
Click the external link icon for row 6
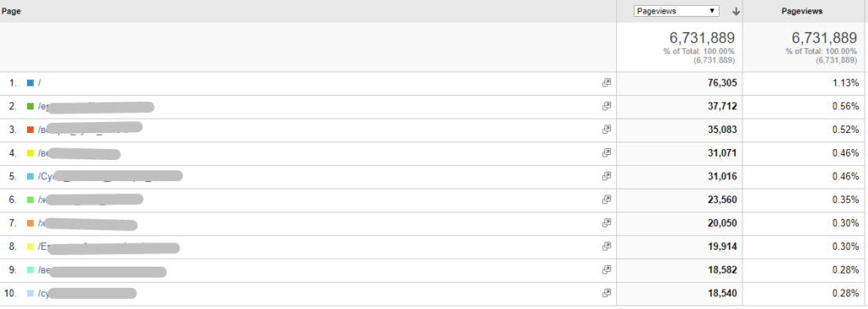[607, 199]
